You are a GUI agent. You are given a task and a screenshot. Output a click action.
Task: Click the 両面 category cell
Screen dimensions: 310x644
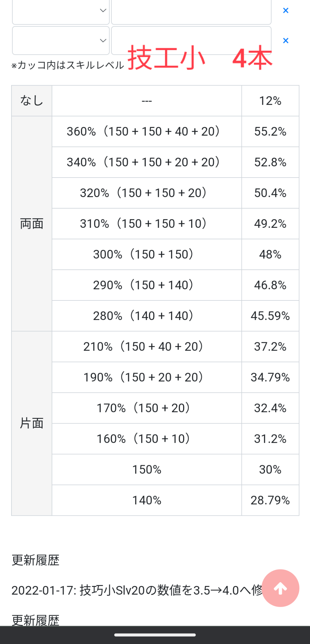32,223
